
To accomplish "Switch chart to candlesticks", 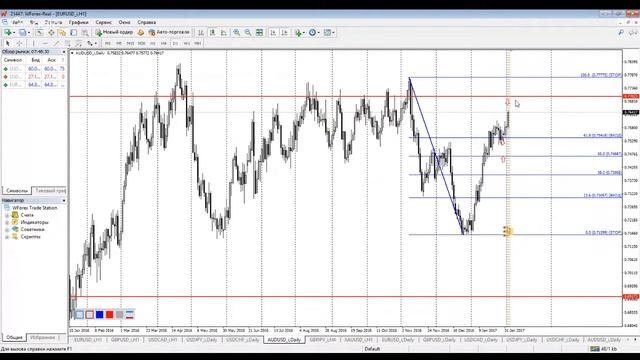I will pyautogui.click(x=212, y=32).
